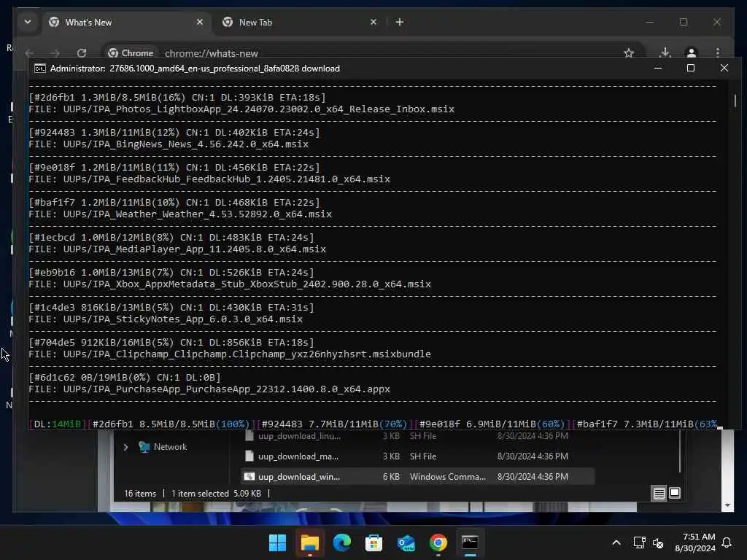Close the Administrator command prompt window
The width and height of the screenshot is (747, 560).
click(x=724, y=68)
